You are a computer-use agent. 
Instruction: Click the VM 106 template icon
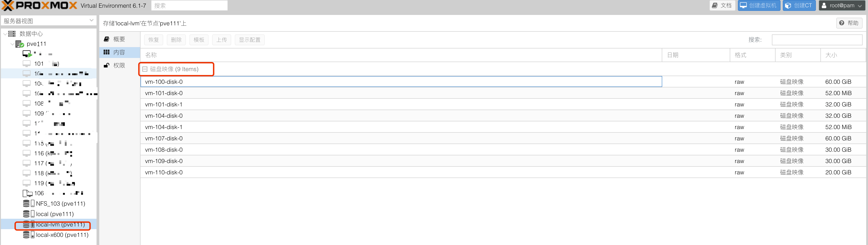pos(27,194)
